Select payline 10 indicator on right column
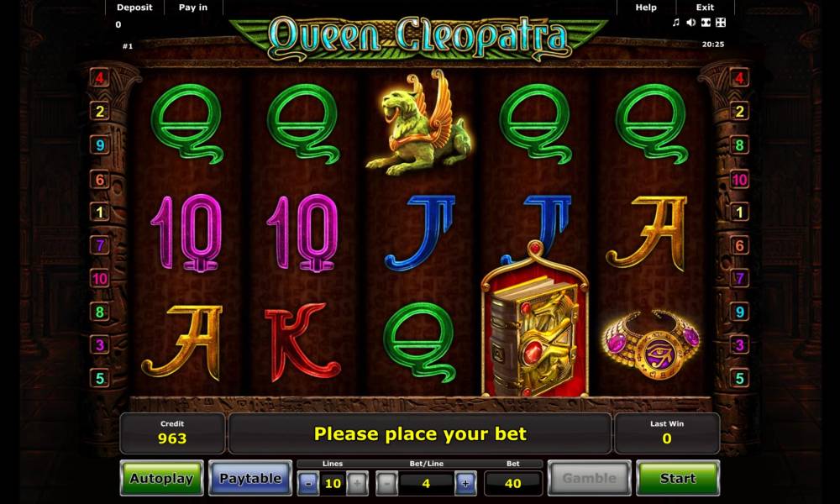Screen dimensions: 840x504 739,180
